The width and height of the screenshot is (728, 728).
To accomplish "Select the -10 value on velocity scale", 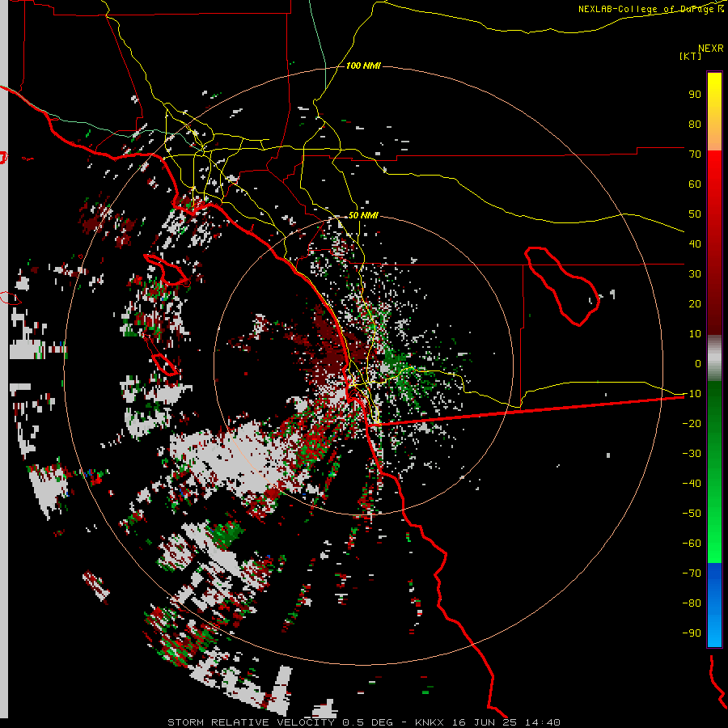I will [x=692, y=394].
